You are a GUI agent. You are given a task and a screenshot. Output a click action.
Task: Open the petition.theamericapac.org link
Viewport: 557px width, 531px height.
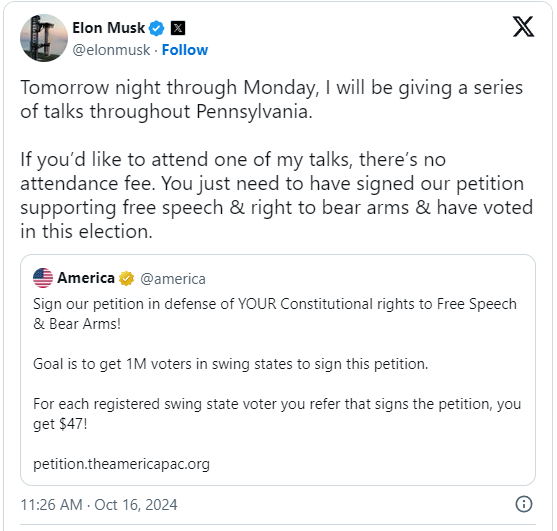121,464
